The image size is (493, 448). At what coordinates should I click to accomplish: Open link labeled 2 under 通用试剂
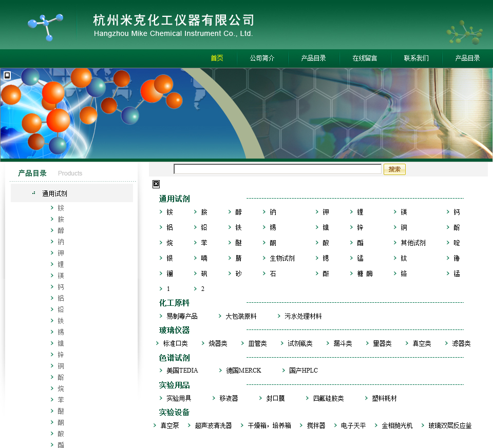(x=203, y=289)
